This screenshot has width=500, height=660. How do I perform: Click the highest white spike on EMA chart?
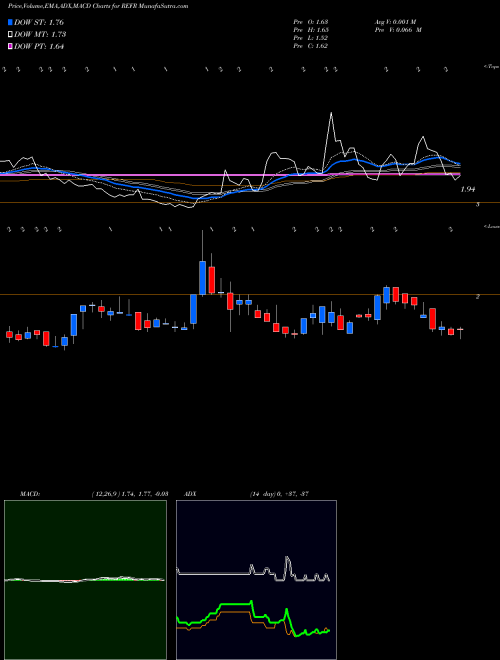click(x=331, y=114)
